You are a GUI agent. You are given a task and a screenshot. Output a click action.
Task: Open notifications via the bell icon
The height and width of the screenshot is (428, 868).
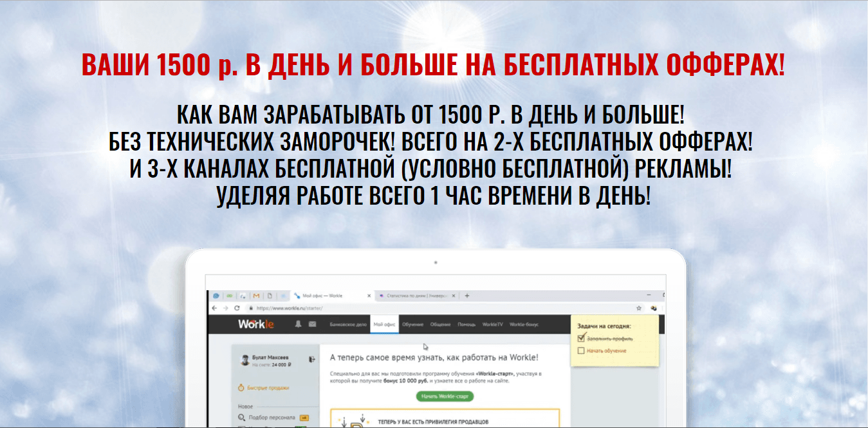tap(298, 324)
